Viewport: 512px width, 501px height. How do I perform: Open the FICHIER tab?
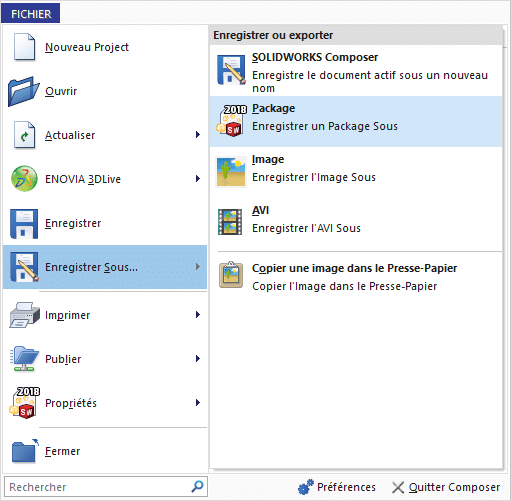point(31,14)
